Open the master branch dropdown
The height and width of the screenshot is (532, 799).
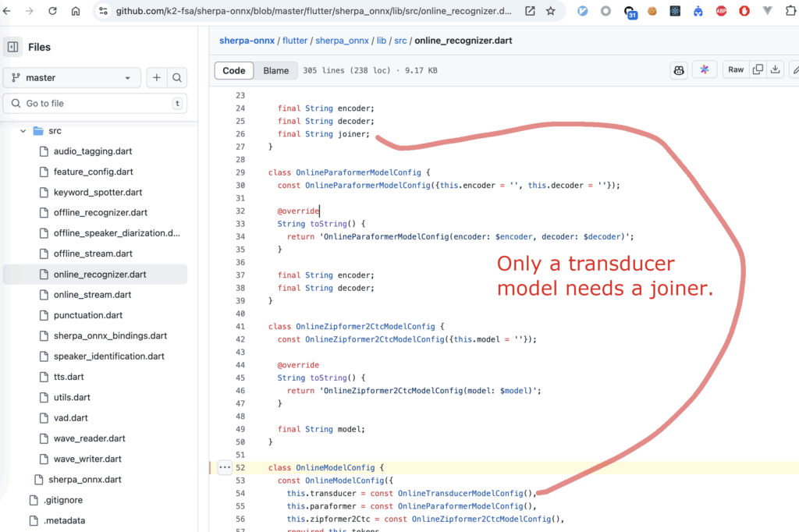point(72,77)
